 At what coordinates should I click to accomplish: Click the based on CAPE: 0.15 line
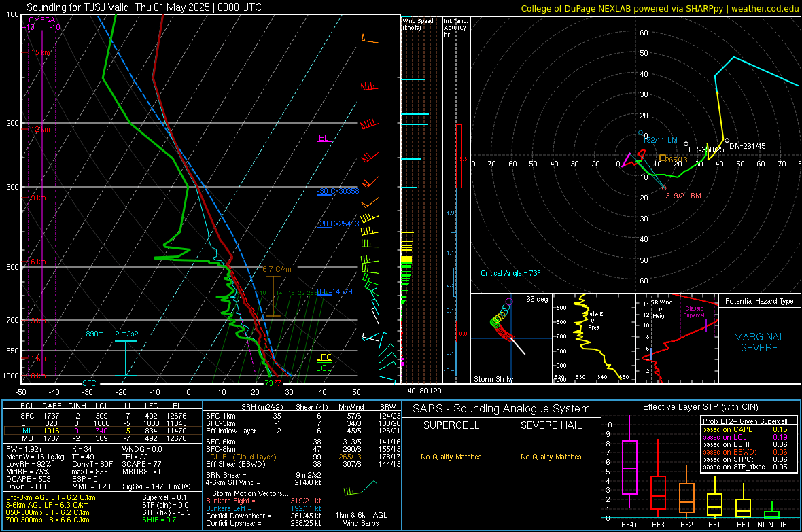point(745,429)
